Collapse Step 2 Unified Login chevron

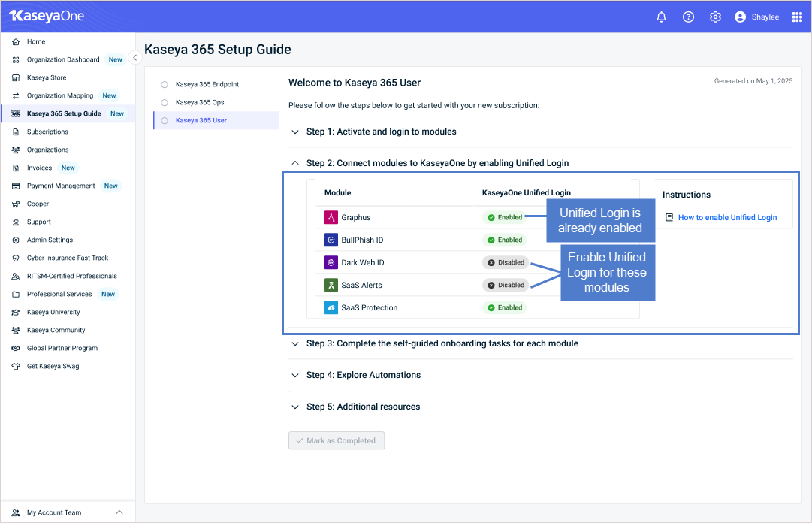point(295,163)
